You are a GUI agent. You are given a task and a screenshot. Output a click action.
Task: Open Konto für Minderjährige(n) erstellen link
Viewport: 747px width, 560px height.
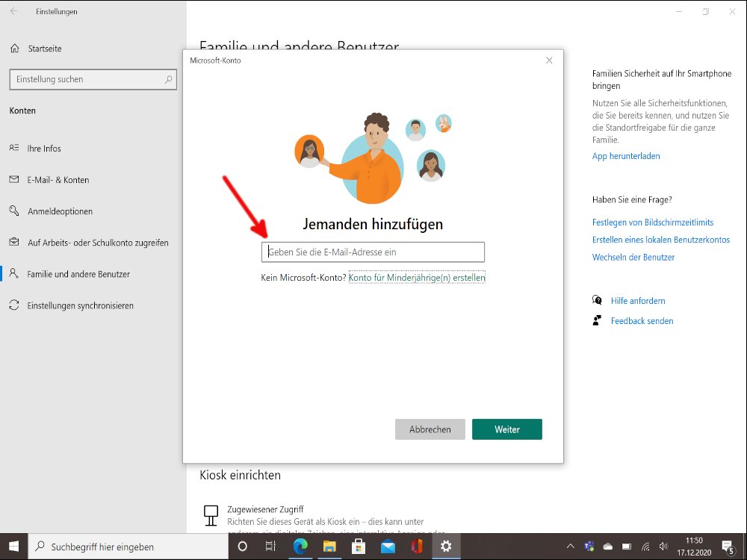point(417,278)
